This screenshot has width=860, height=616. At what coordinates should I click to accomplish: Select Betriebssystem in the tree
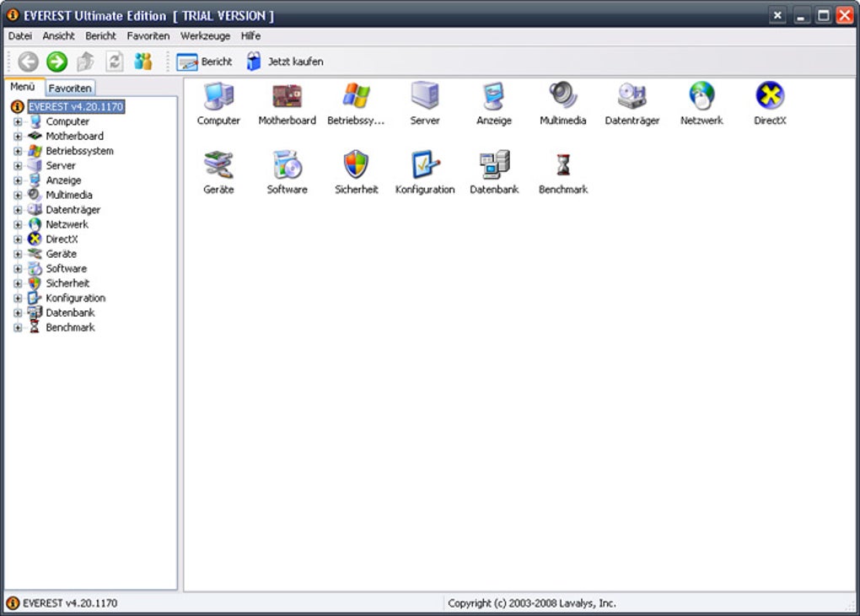point(79,151)
